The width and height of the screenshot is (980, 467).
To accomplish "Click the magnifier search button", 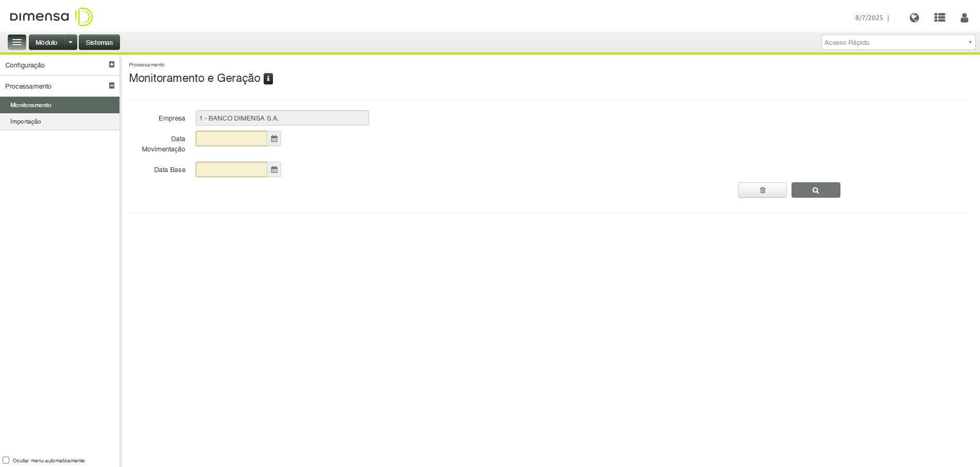I will [x=816, y=190].
